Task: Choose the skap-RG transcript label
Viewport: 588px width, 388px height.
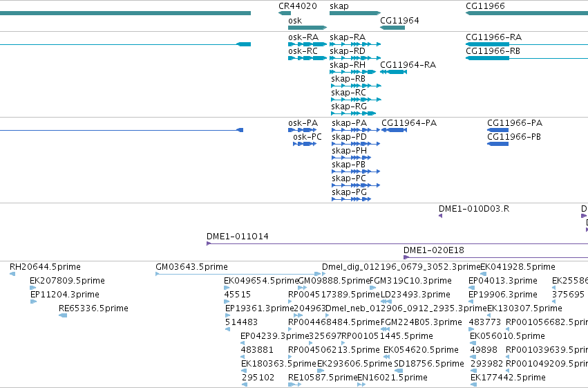Action: point(349,107)
